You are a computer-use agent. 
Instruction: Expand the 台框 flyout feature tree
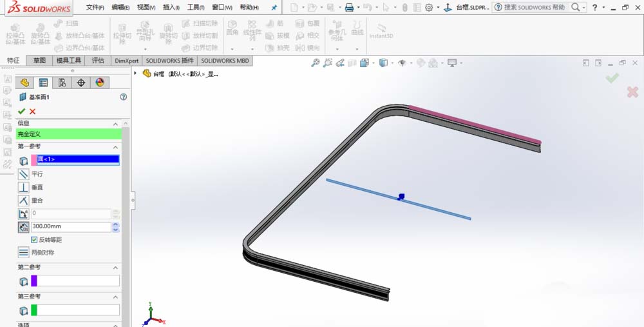(135, 74)
